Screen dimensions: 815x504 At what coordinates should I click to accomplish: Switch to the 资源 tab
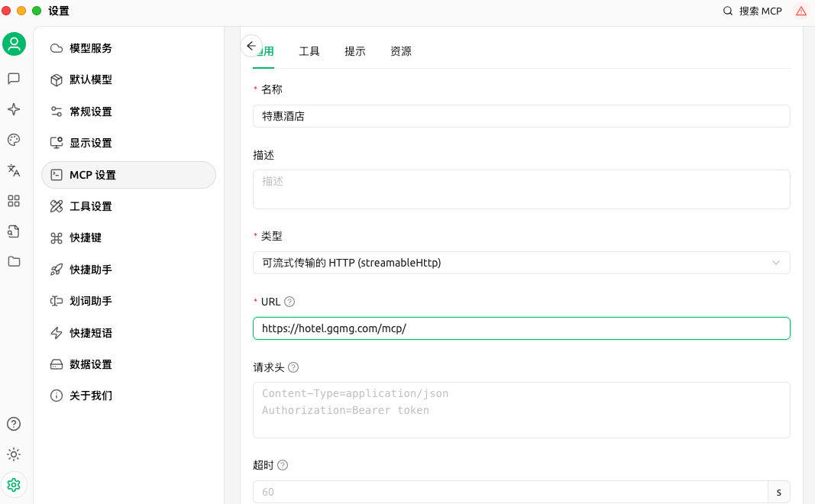[401, 52]
